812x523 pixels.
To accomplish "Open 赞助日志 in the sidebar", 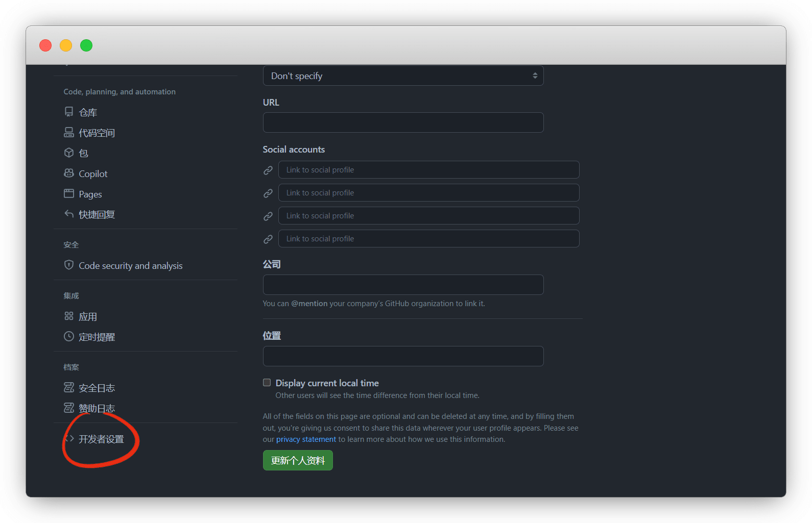I will point(97,409).
